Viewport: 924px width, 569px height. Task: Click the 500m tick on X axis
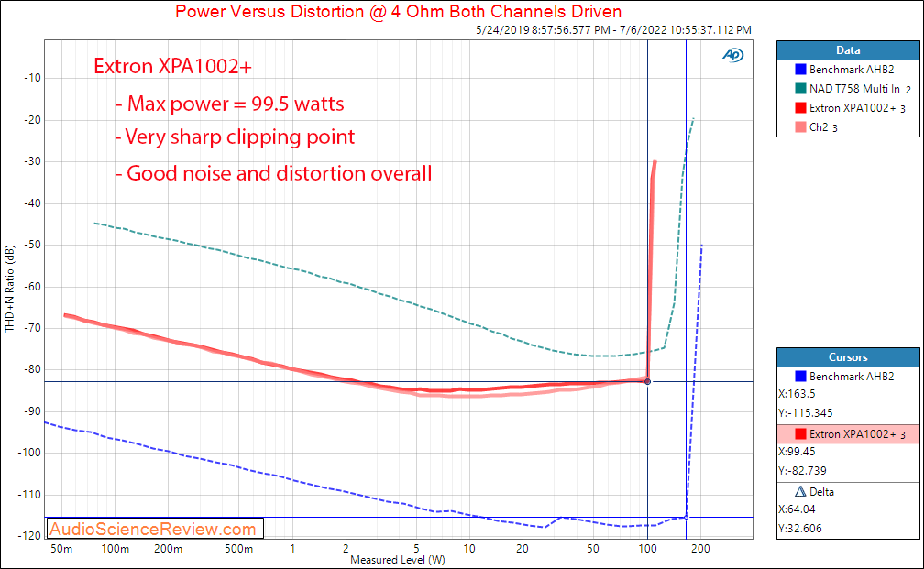click(x=238, y=549)
